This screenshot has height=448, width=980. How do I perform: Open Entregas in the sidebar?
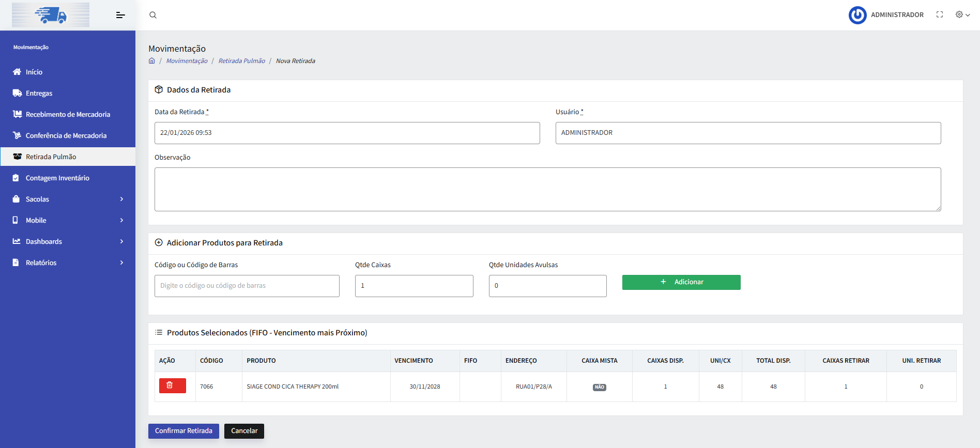click(x=68, y=93)
